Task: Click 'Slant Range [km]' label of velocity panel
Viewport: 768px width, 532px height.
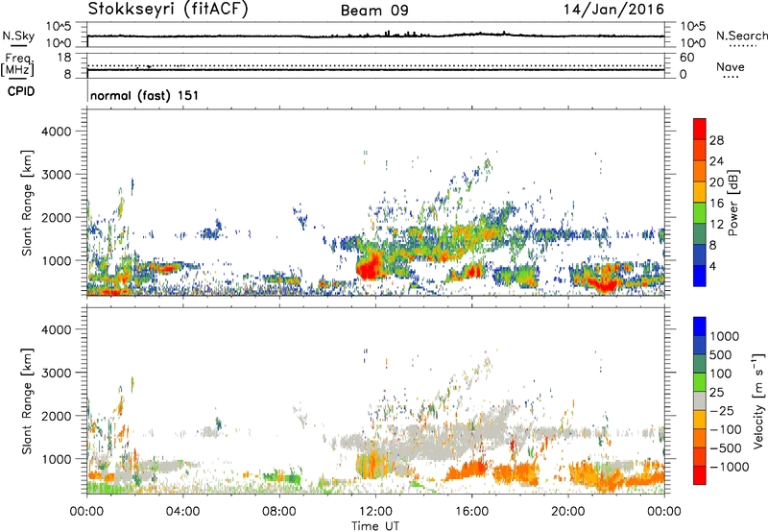Action: point(27,400)
